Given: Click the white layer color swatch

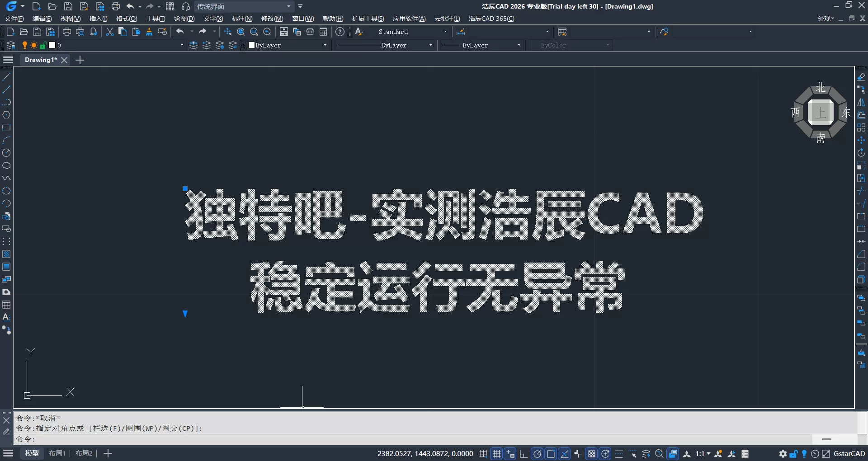Looking at the screenshot, I should [x=52, y=45].
